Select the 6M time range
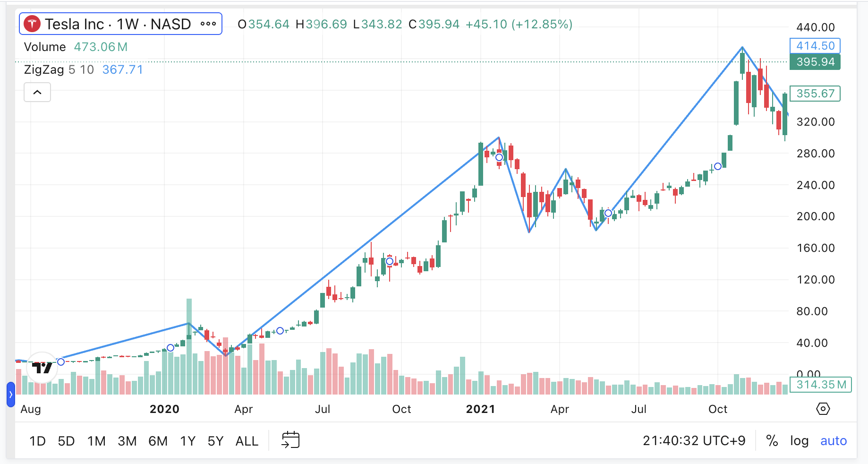This screenshot has width=868, height=464. pyautogui.click(x=158, y=441)
